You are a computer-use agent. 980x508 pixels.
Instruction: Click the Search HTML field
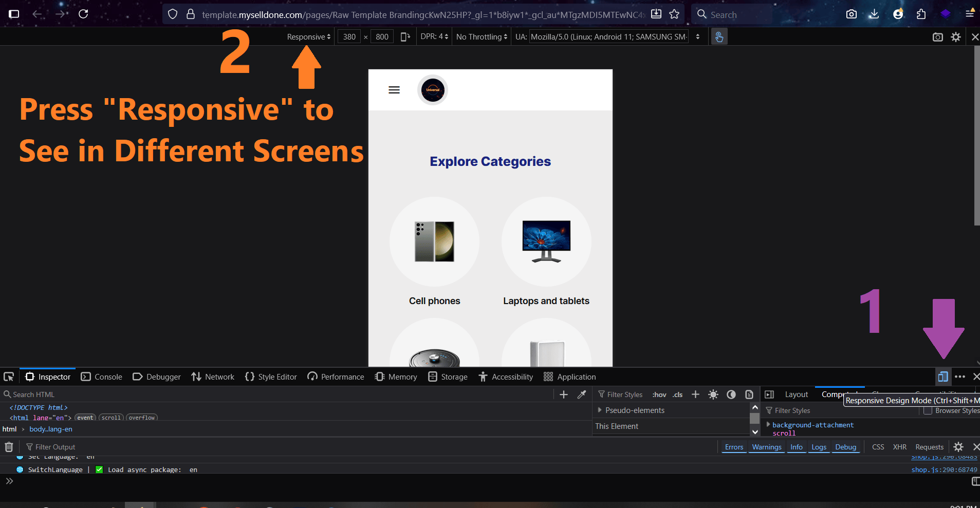[x=278, y=394]
